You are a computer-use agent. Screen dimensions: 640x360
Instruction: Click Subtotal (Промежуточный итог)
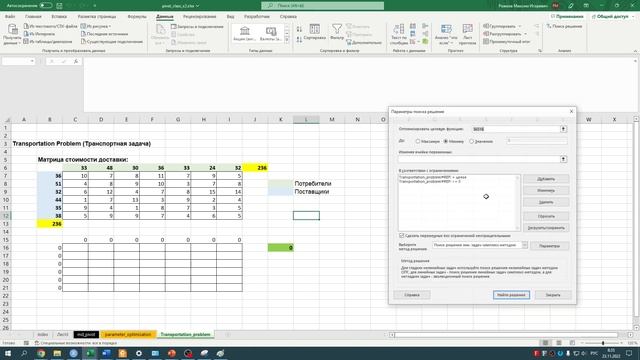507,41
